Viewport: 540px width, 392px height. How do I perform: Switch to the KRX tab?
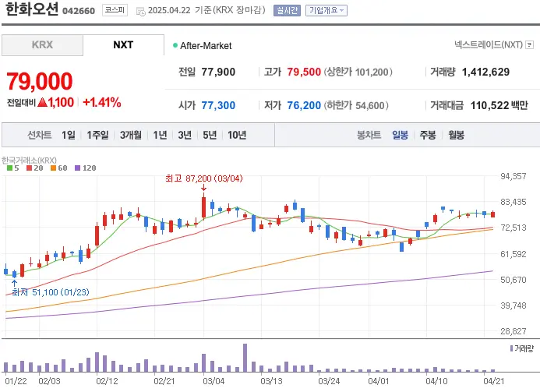point(42,44)
